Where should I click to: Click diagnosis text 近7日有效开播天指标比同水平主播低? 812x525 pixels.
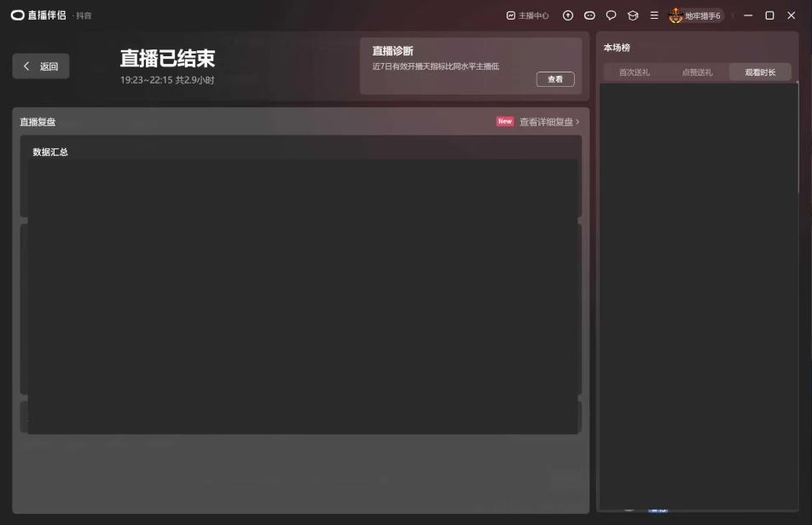[x=436, y=66]
